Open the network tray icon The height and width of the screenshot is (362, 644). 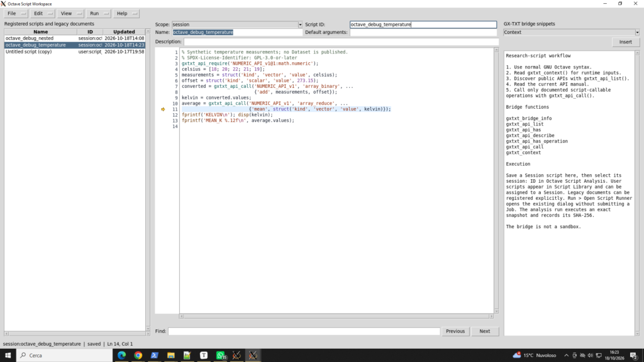coord(599,356)
